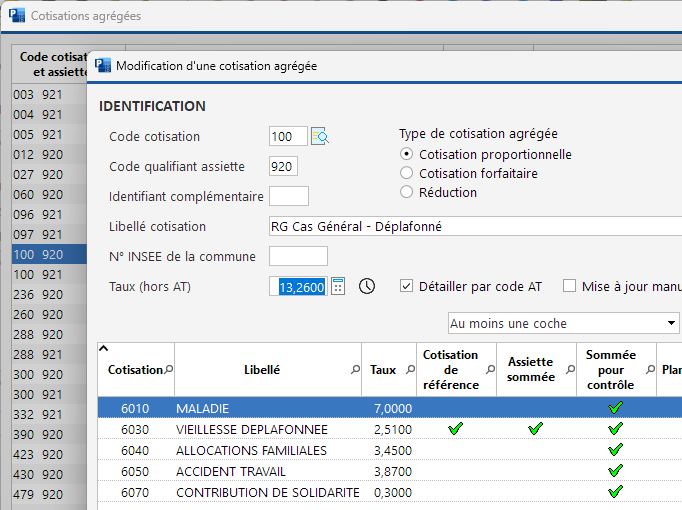Image resolution: width=682 pixels, height=510 pixels.
Task: Select the Cotisation forfaitaire option
Action: [x=406, y=174]
